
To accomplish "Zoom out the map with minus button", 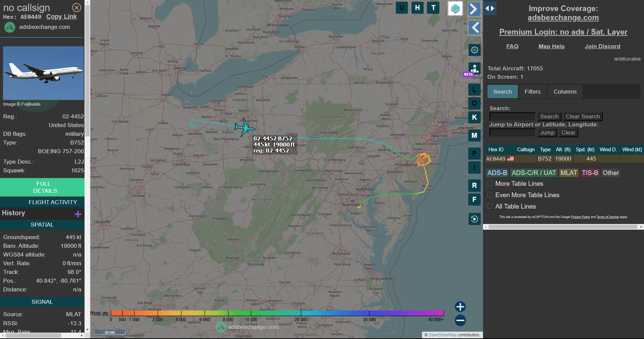I will (460, 321).
